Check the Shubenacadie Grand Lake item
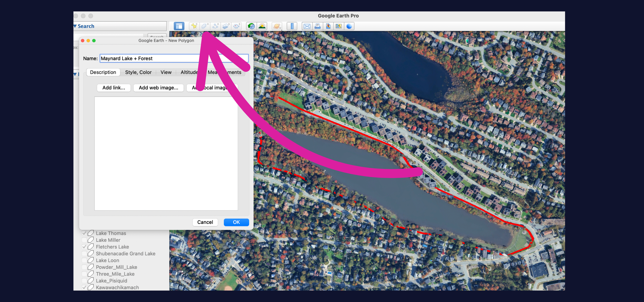Image resolution: width=644 pixels, height=302 pixels. 84,254
